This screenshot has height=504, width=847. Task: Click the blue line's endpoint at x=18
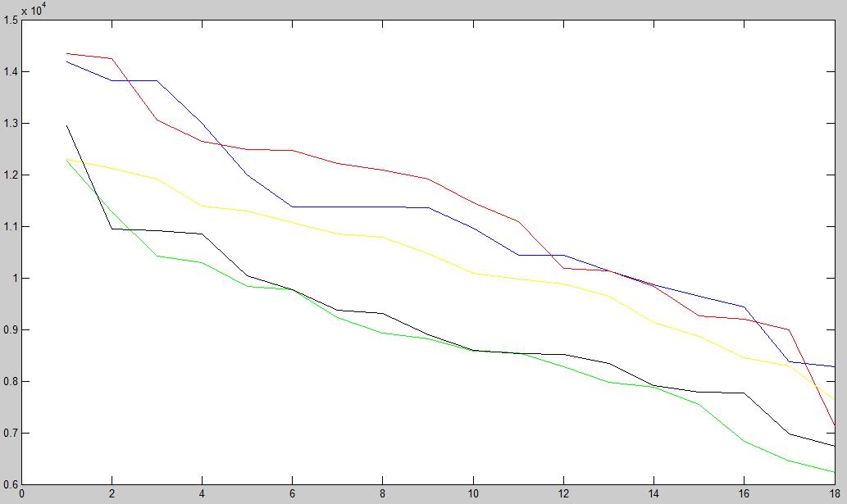(x=834, y=366)
